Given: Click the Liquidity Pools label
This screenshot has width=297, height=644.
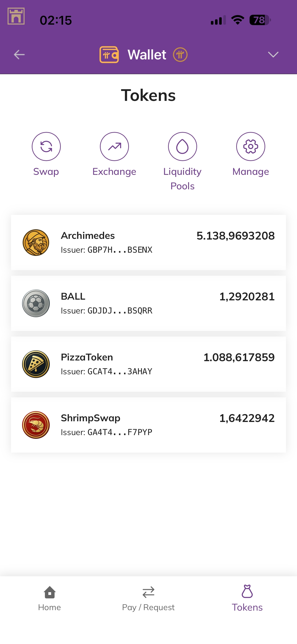Looking at the screenshot, I should coord(182,179).
